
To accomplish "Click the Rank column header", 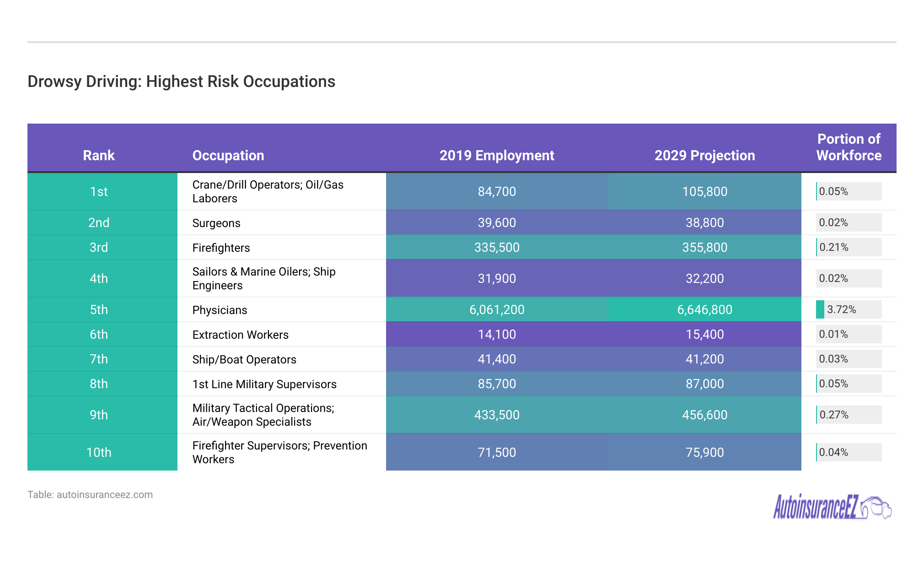I will coord(99,156).
